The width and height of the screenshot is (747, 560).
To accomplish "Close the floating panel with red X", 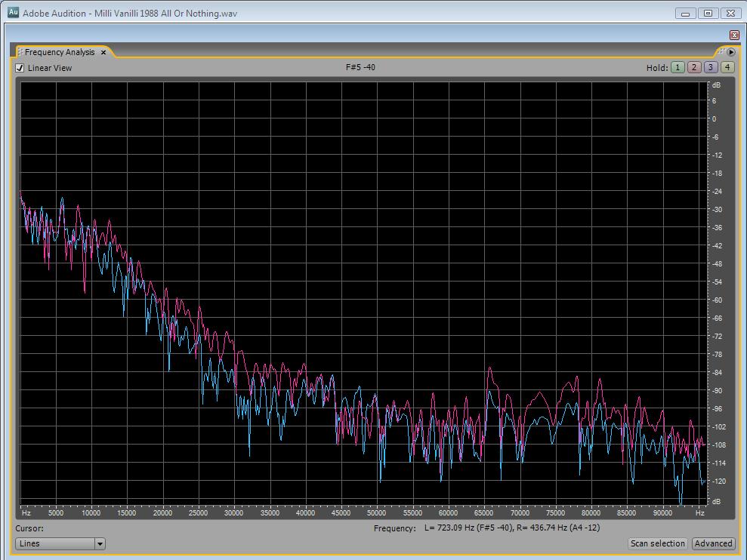I will click(x=734, y=35).
